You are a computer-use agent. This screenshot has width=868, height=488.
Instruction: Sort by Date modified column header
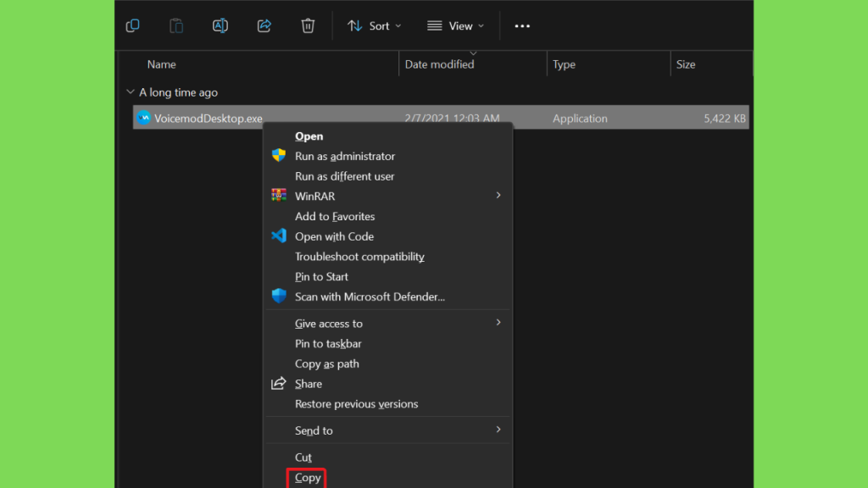440,64
